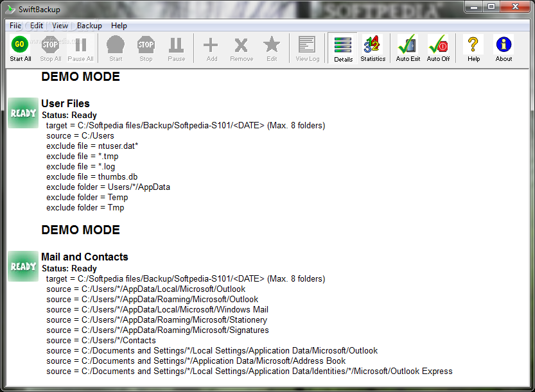Click the Address Book source line

pyautogui.click(x=196, y=361)
